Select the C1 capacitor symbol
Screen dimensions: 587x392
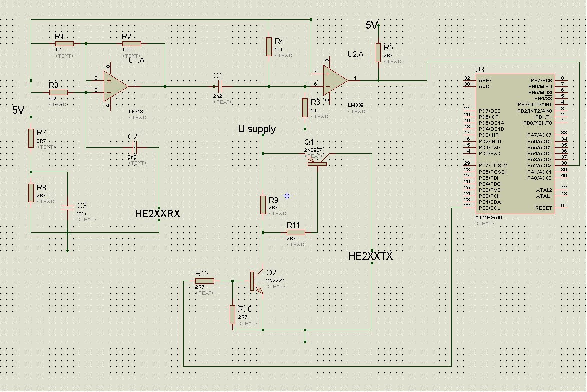pyautogui.click(x=220, y=87)
